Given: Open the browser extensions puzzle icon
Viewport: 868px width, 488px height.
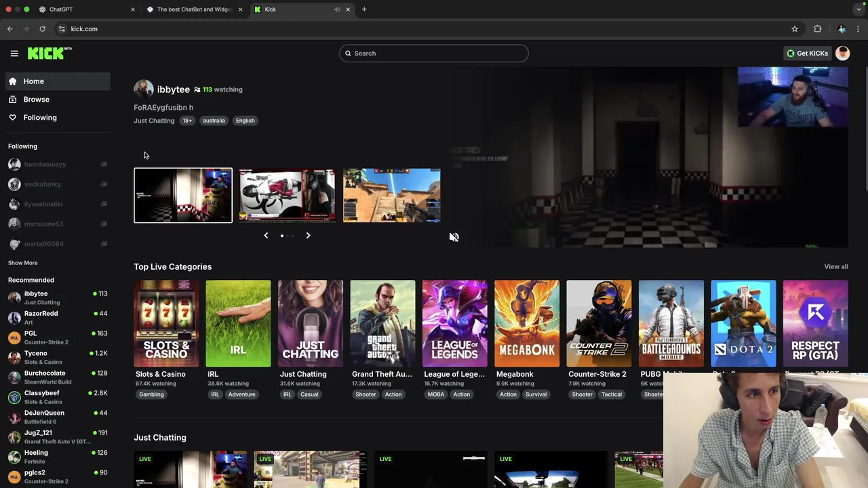Looking at the screenshot, I should coord(818,29).
